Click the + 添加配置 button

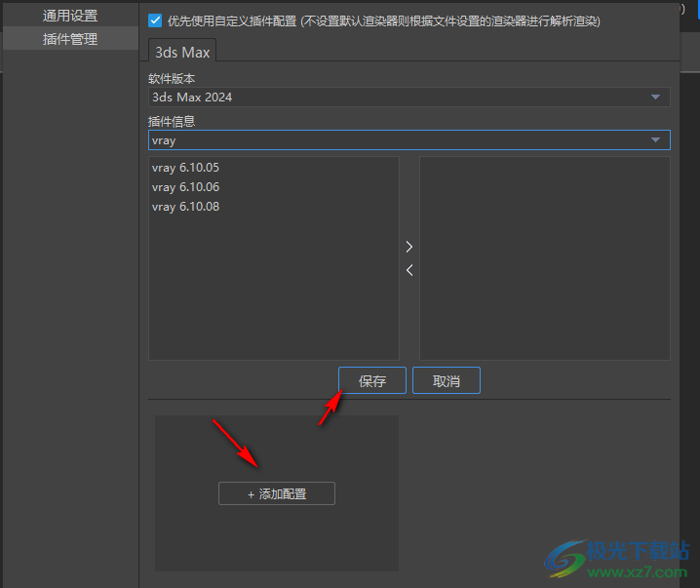tap(277, 493)
